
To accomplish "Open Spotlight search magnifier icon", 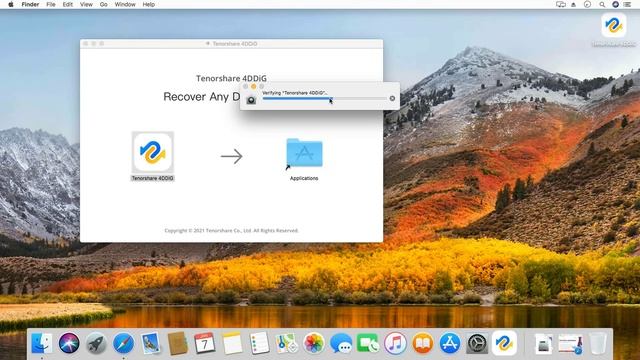I will point(602,4).
